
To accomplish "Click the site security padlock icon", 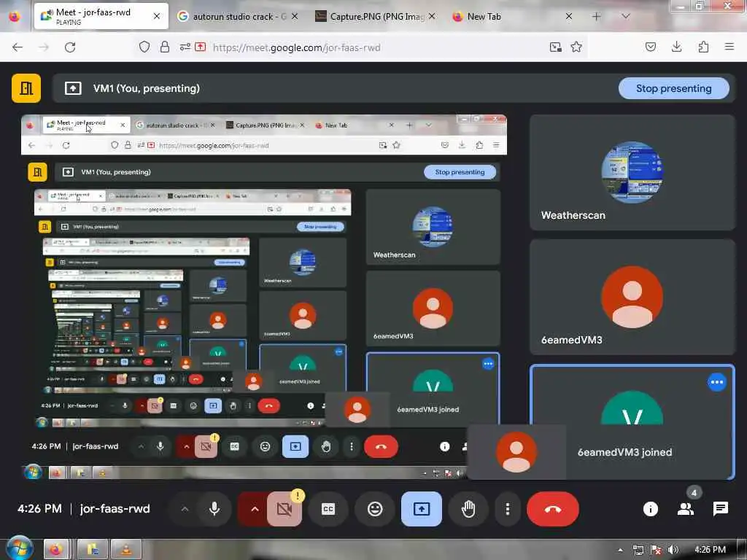I will (x=164, y=47).
